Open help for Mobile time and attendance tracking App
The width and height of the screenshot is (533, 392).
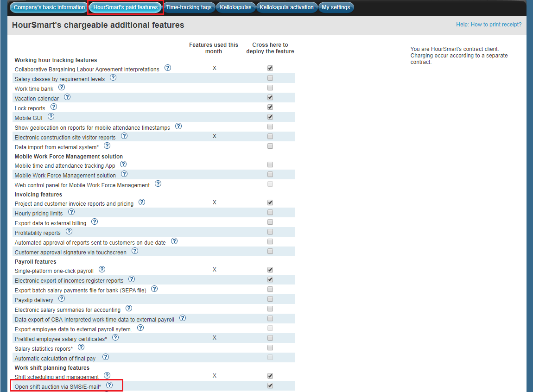(x=123, y=164)
